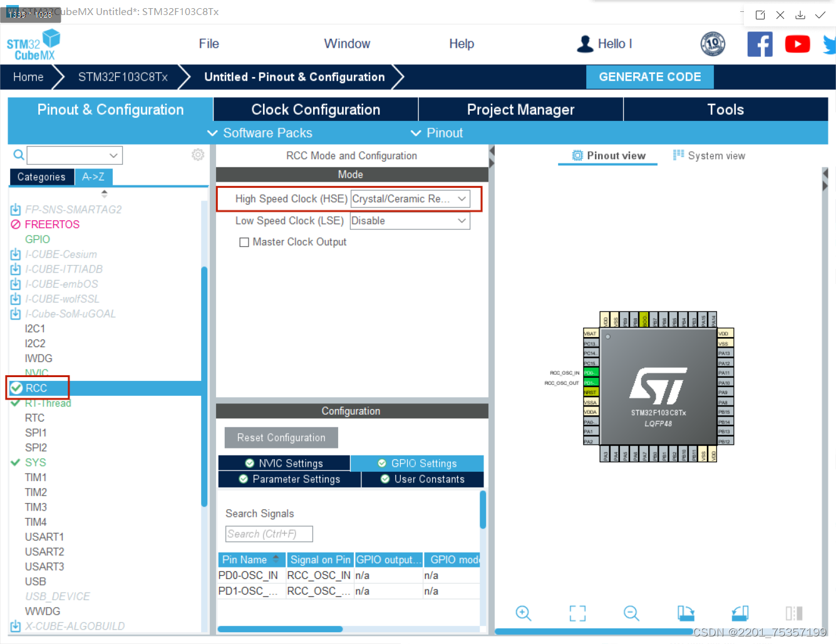Click the VBAT pin on the chip
This screenshot has height=644, width=836.
[591, 333]
